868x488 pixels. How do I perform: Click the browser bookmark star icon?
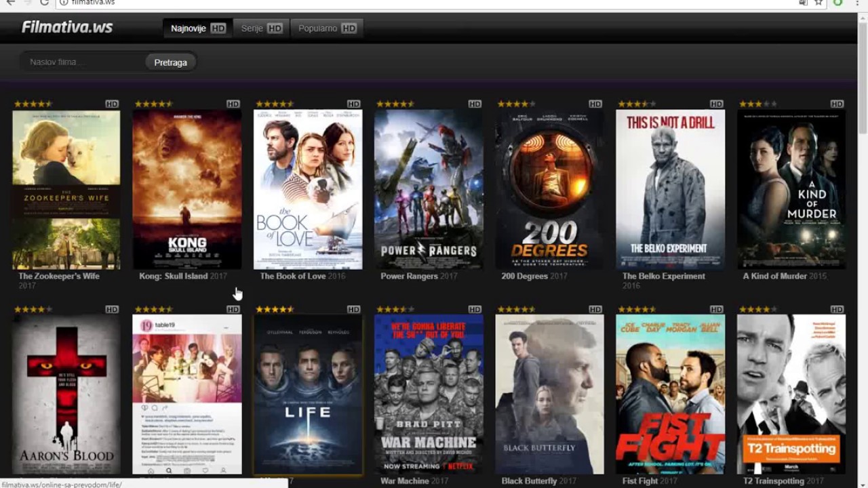819,3
